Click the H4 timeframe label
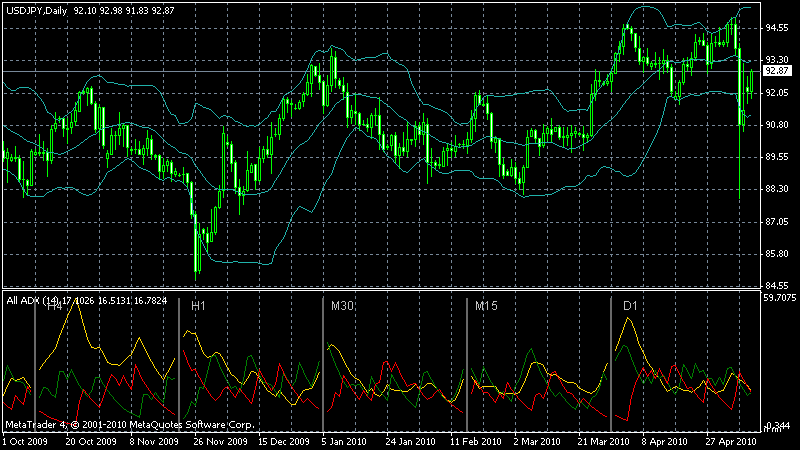Screen dimensions: 800x450 (x=55, y=307)
